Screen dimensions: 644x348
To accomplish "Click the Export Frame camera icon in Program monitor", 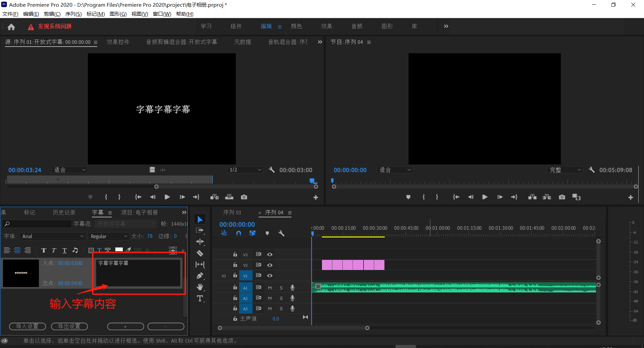I will (562, 197).
